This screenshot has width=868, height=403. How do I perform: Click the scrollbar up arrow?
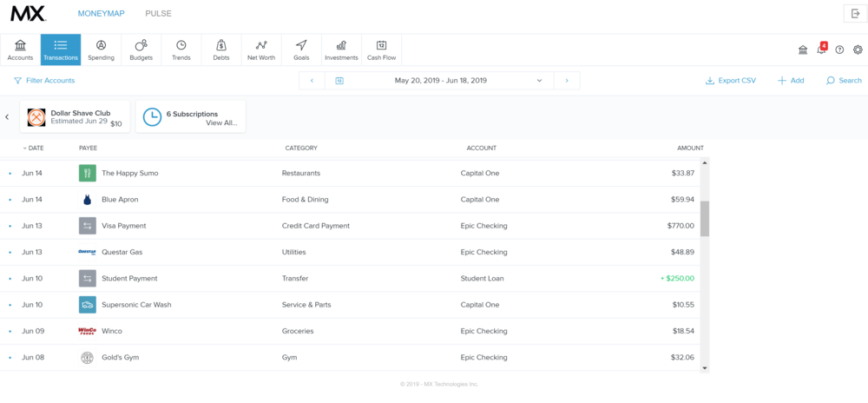[x=705, y=162]
